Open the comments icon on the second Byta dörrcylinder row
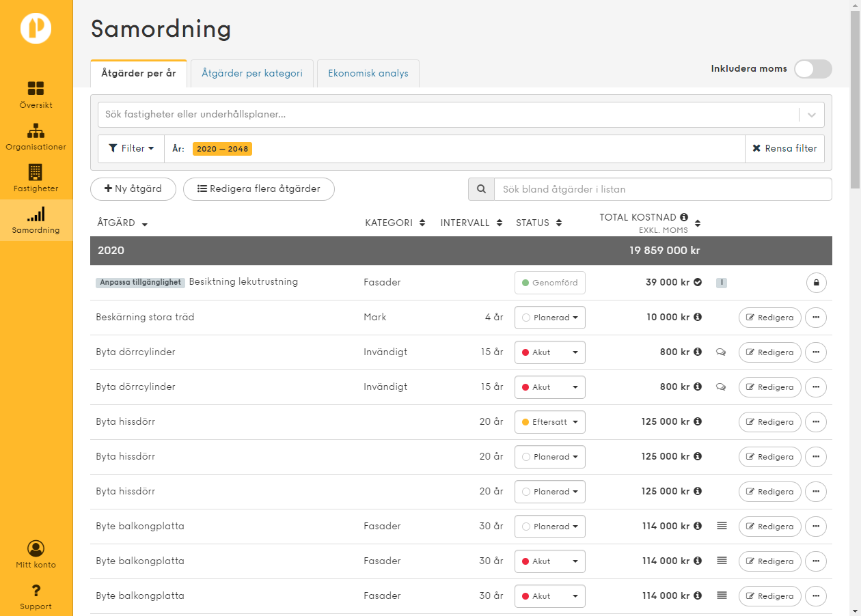The height and width of the screenshot is (616, 861). (721, 387)
